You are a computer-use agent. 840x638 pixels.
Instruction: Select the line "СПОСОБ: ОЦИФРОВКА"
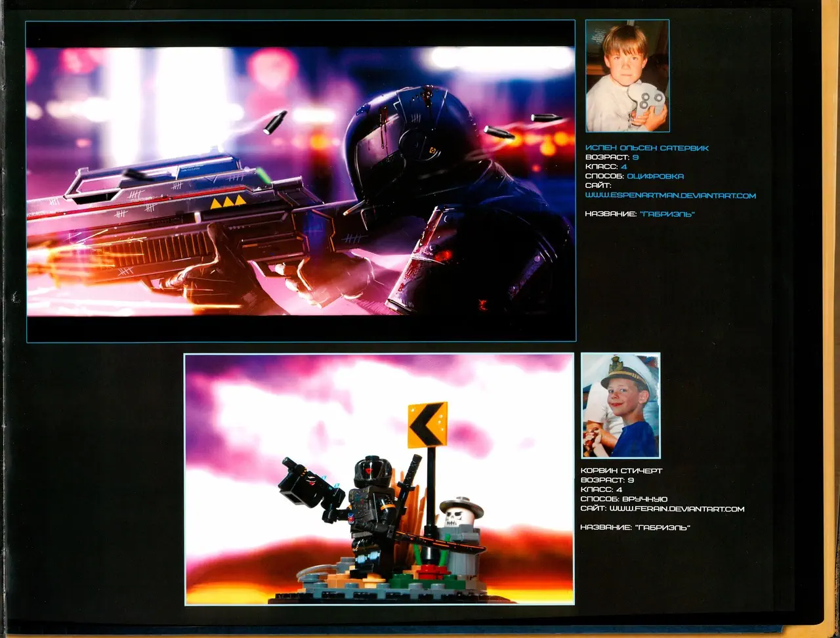coord(634,176)
